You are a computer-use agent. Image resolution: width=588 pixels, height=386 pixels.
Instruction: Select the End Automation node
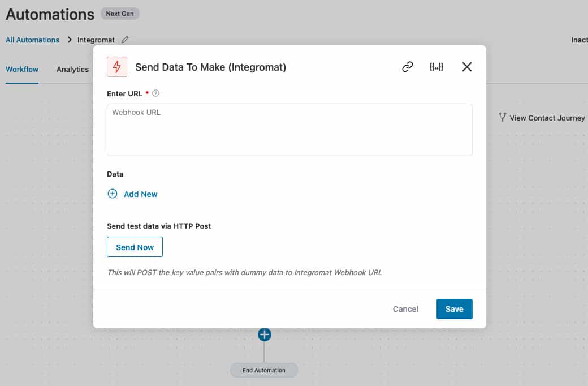(264, 370)
